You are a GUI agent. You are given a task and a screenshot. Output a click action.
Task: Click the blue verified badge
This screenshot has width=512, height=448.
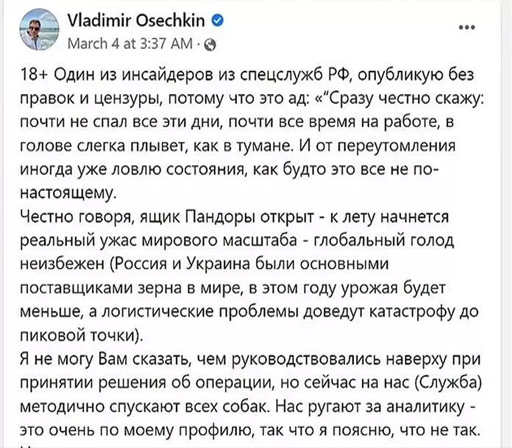[x=217, y=21]
